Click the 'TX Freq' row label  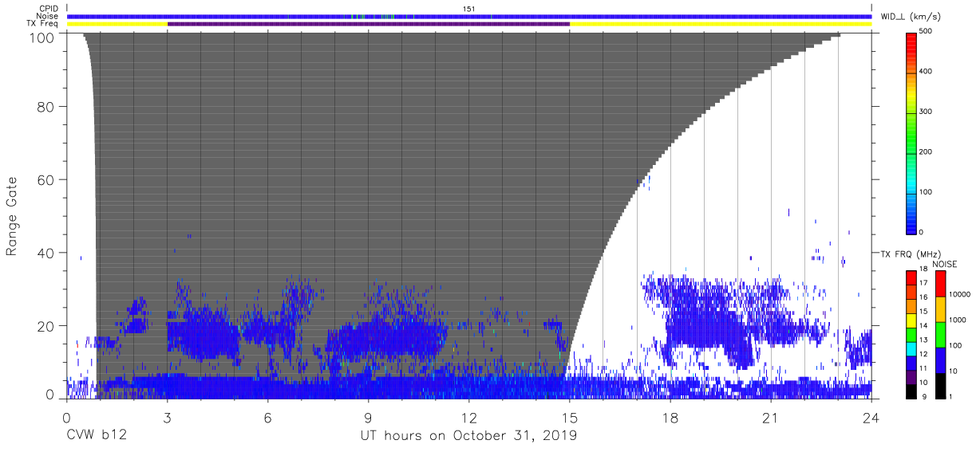pos(43,24)
